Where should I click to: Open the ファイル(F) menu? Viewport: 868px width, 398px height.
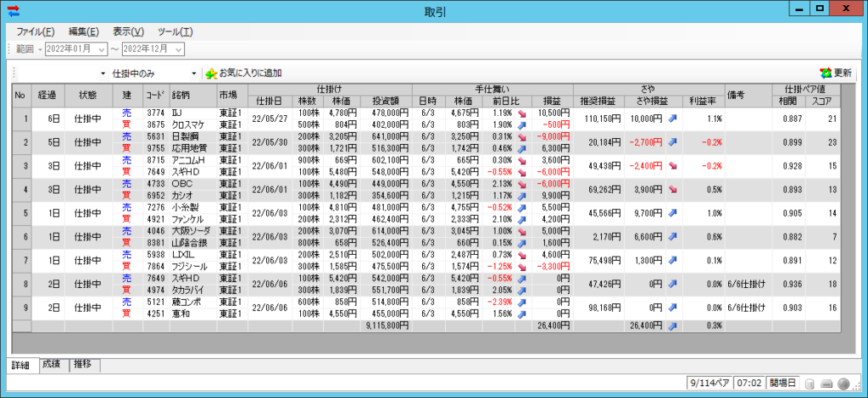point(35,31)
